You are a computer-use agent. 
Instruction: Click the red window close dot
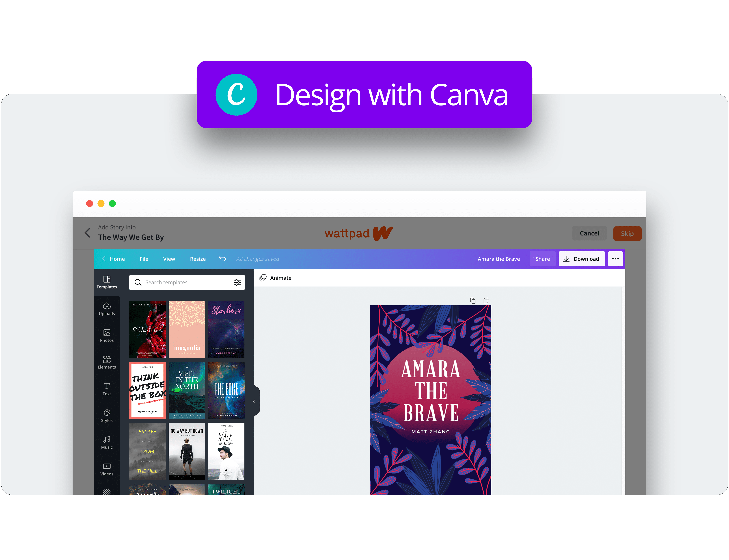89,203
